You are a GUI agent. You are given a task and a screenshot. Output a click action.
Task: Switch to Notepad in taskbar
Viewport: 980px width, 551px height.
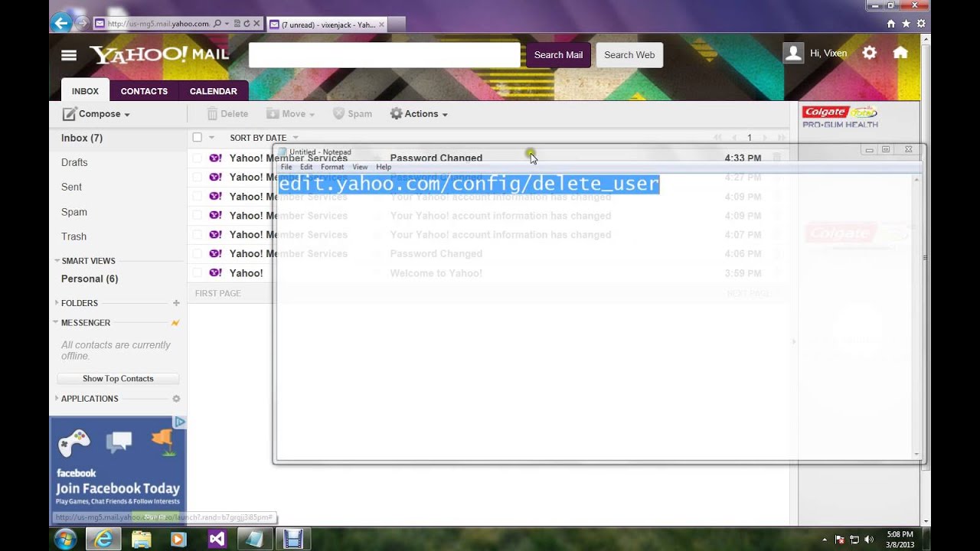[x=254, y=540]
